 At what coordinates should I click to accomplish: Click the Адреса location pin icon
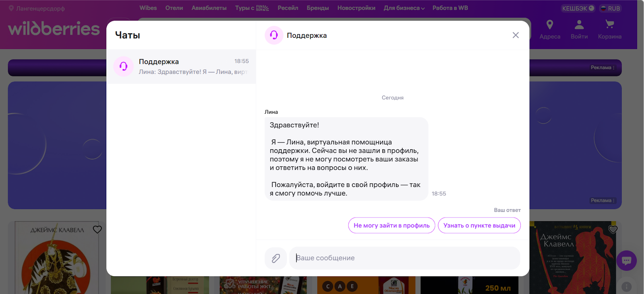[x=550, y=25]
